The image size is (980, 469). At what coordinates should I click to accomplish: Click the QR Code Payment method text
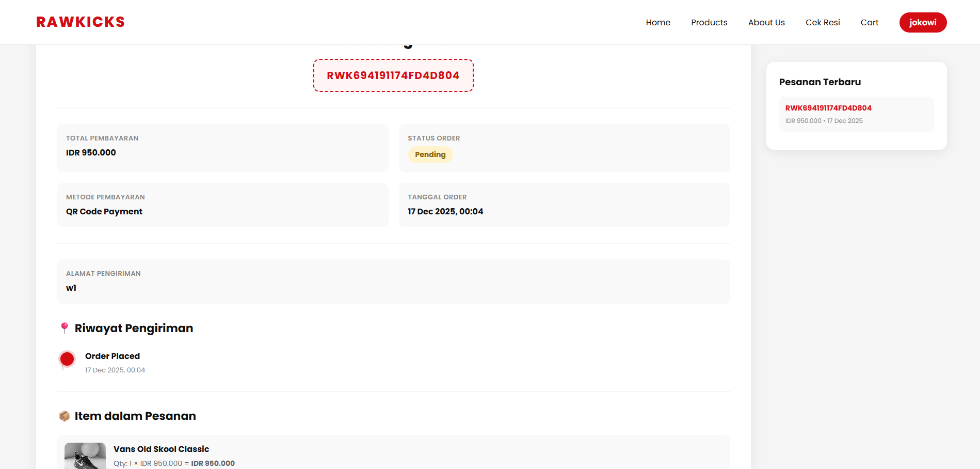pos(104,211)
